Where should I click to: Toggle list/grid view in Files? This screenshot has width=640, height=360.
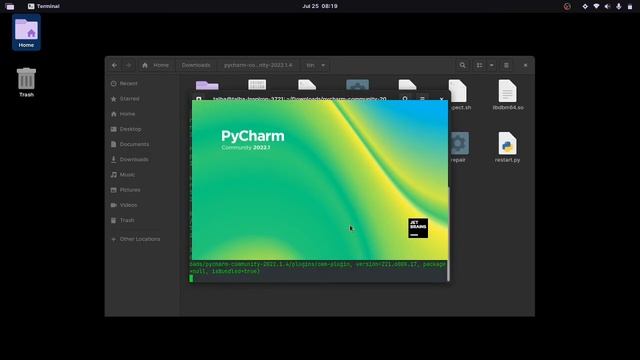click(x=479, y=65)
